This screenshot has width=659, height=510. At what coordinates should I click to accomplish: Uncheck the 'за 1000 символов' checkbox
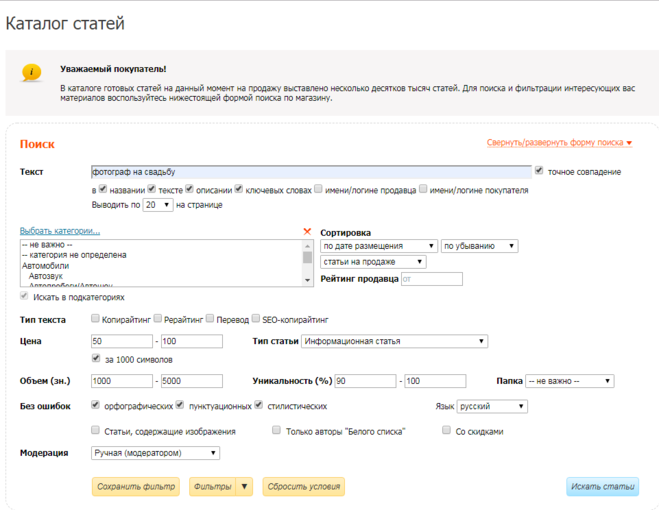95,358
